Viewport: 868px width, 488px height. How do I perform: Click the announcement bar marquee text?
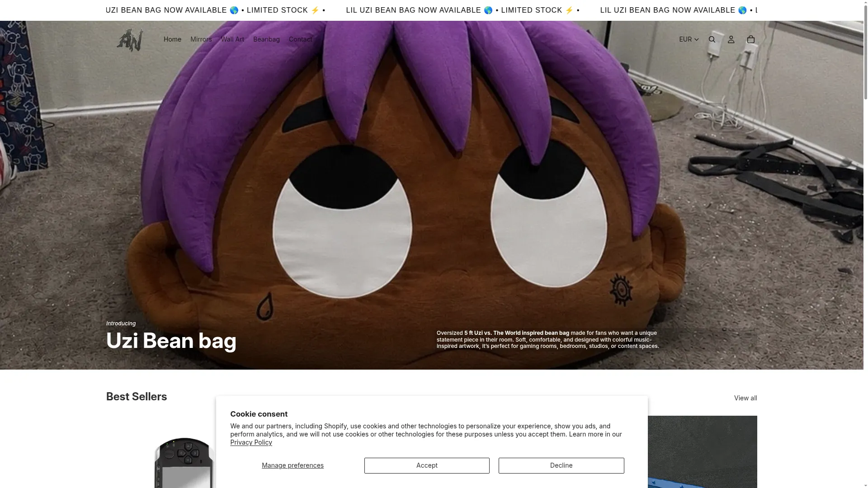coord(432,10)
